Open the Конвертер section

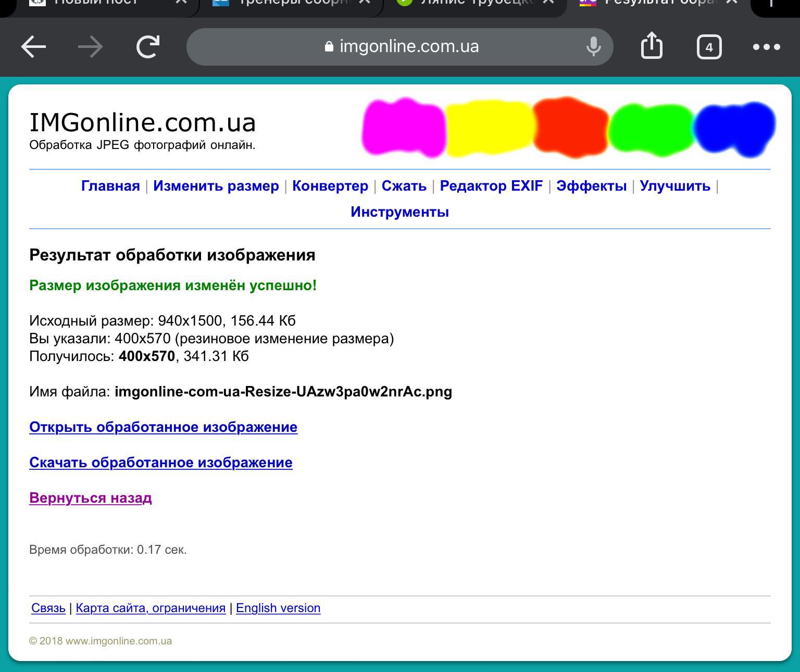[x=330, y=186]
